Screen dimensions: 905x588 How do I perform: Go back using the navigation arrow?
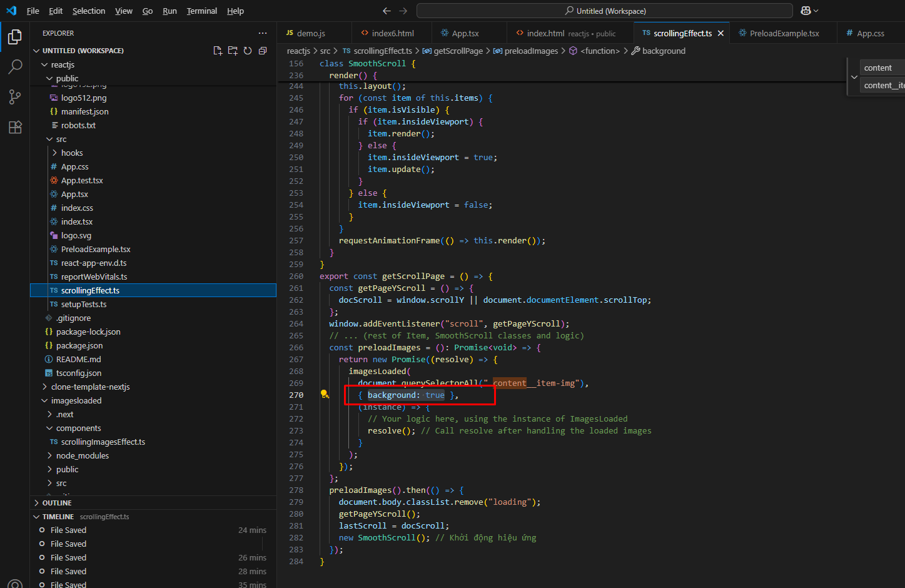pyautogui.click(x=387, y=11)
